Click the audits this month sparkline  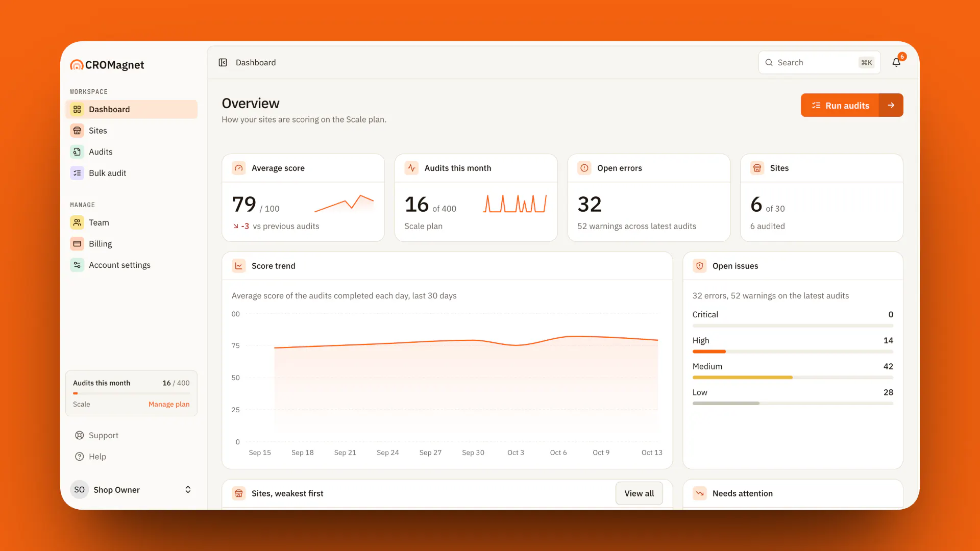[515, 203]
